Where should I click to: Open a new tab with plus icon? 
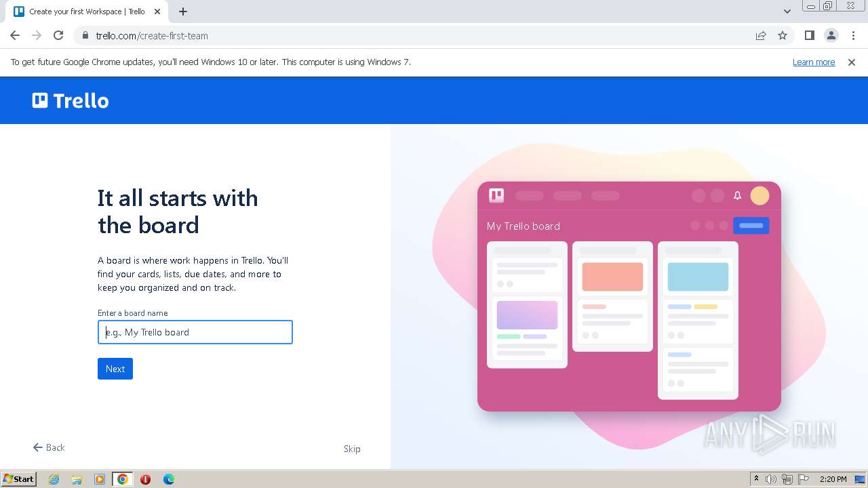coord(183,12)
